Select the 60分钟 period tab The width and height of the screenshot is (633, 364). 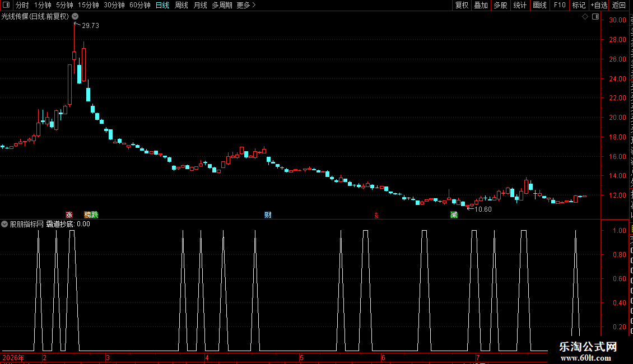[139, 5]
